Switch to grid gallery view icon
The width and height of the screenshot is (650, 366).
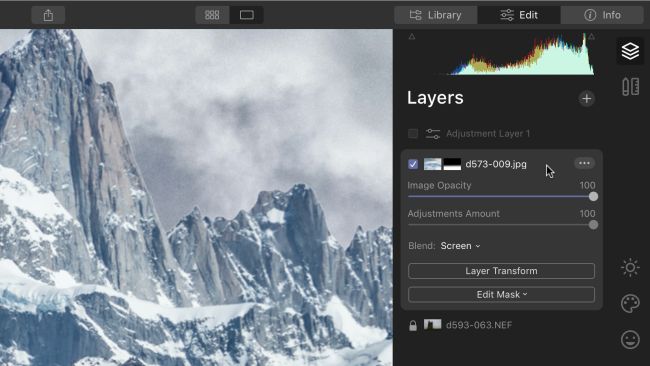tap(212, 15)
